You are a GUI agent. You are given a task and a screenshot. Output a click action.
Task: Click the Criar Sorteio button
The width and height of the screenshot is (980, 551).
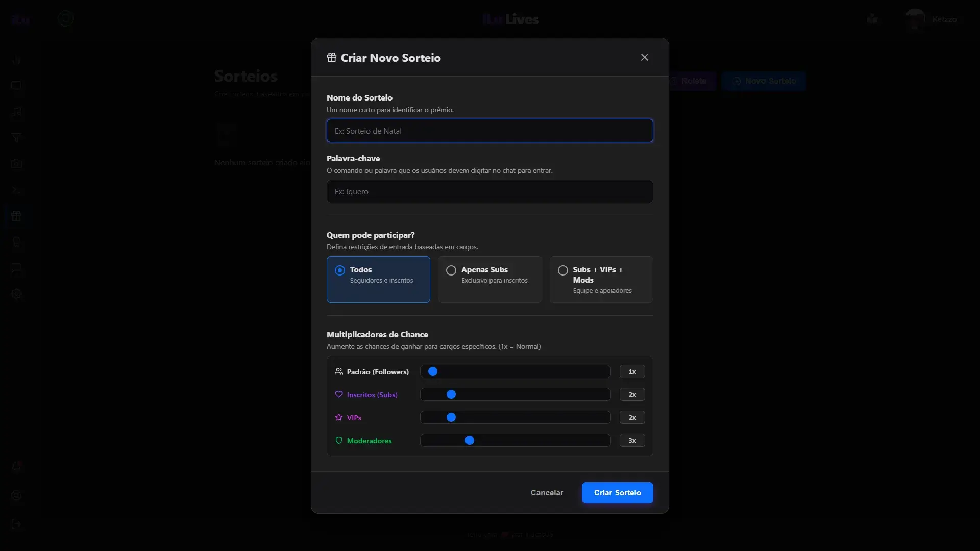tap(617, 492)
